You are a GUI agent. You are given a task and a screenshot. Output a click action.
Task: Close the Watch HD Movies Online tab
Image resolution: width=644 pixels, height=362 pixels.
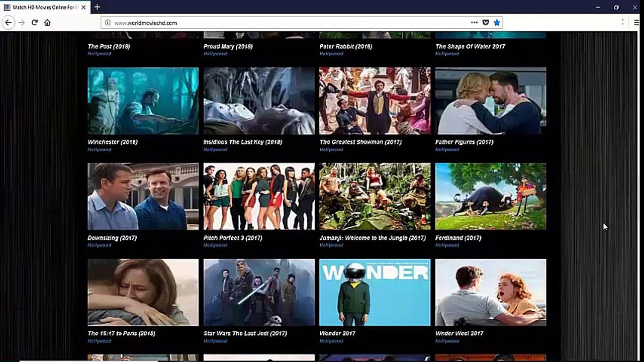coord(84,7)
